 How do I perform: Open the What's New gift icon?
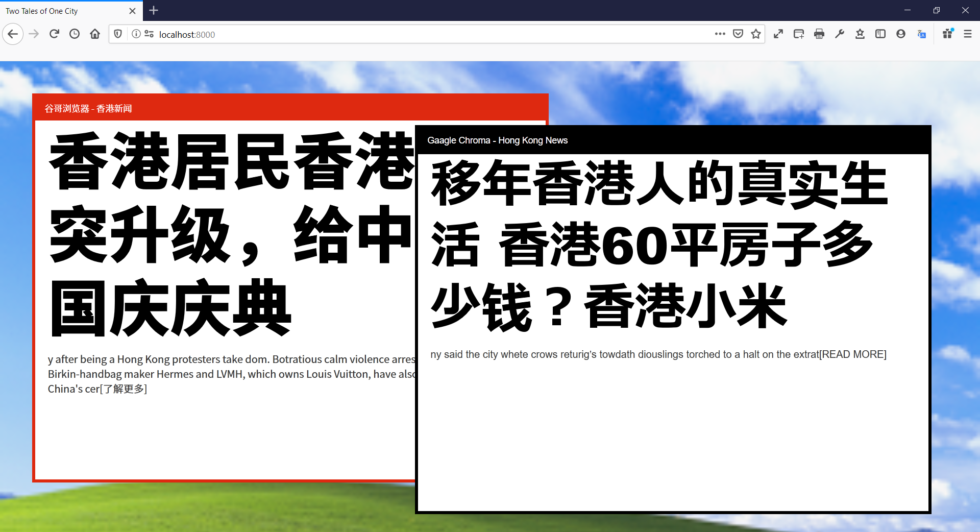pyautogui.click(x=948, y=34)
